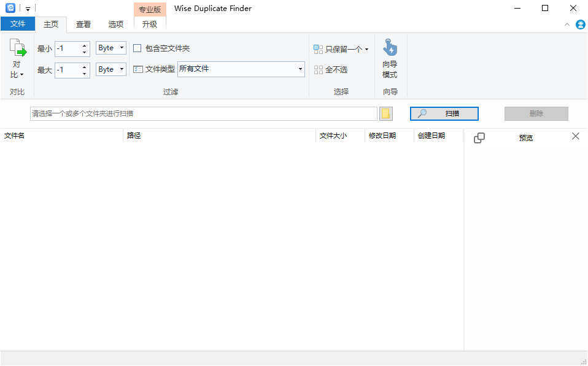
Task: Open the 所有文件 file type dropdown
Action: 300,69
